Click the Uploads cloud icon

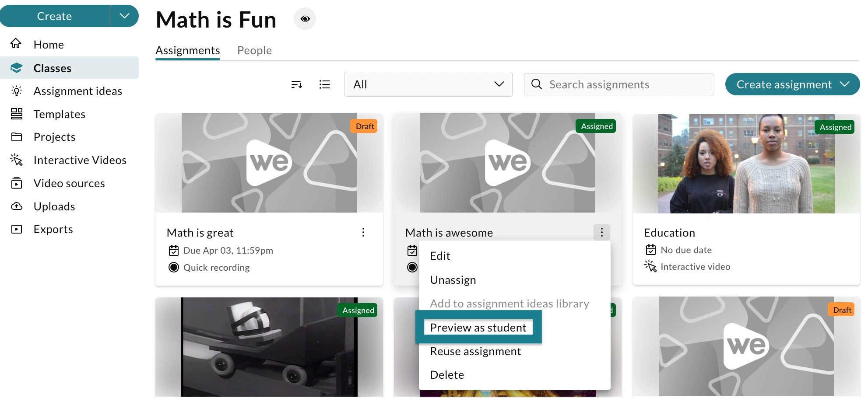click(x=17, y=206)
